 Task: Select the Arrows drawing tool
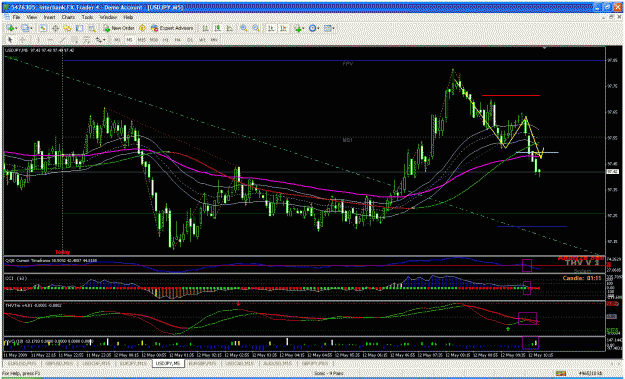[98, 40]
